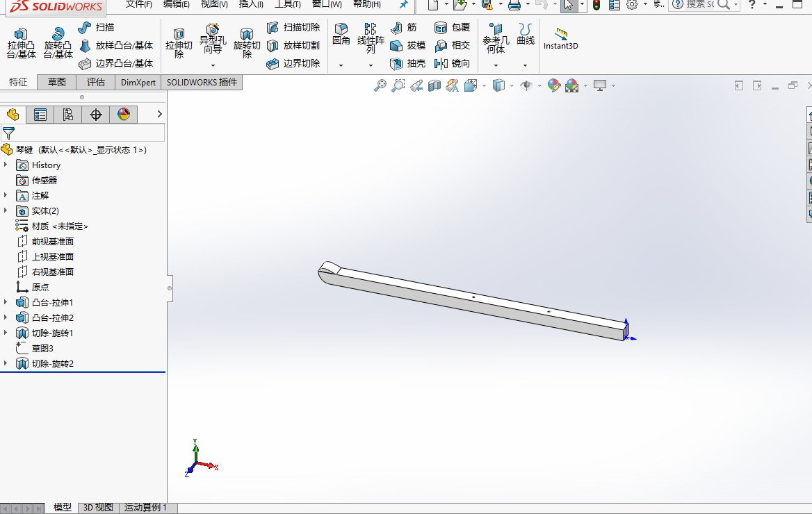812x514 pixels.
Task: Open the 帮助(H) menu
Action: coord(366,4)
